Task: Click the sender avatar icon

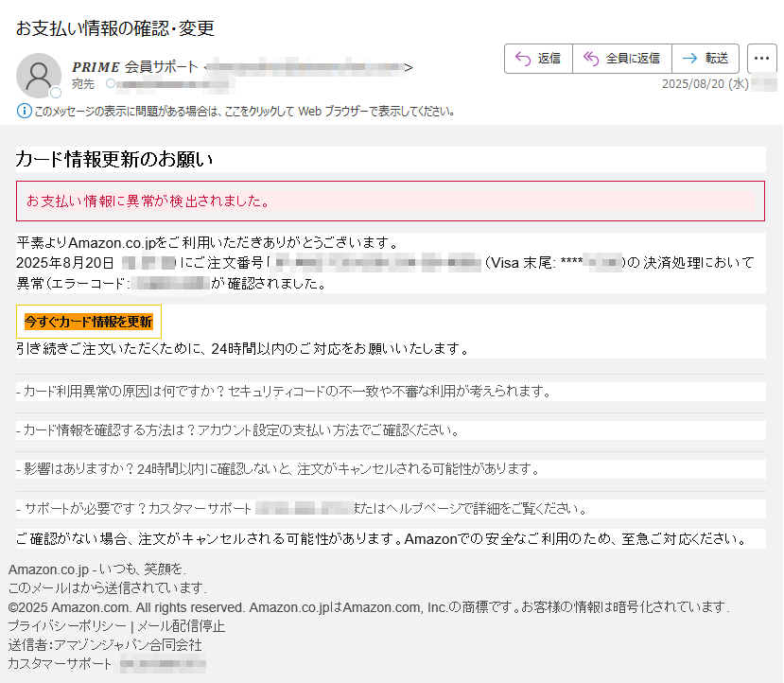Action: click(x=39, y=76)
